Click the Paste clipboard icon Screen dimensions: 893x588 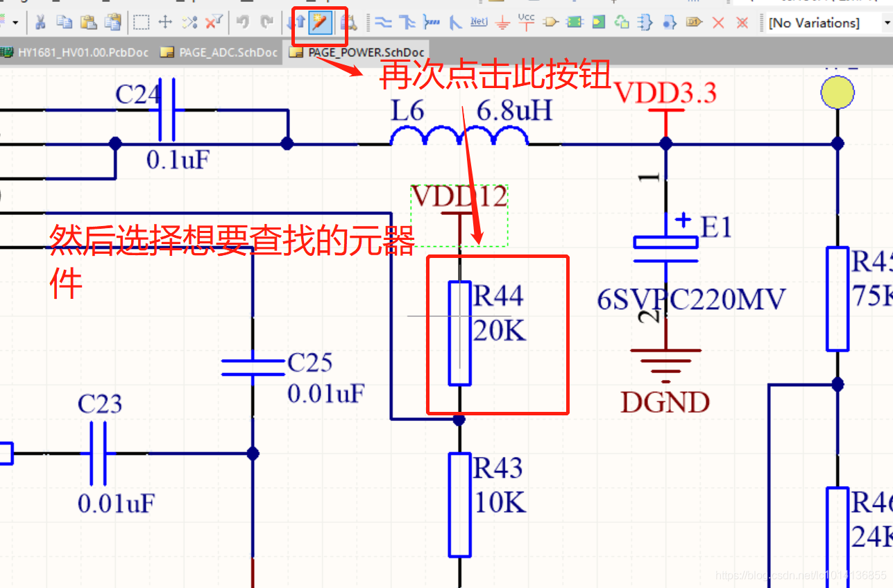(88, 22)
